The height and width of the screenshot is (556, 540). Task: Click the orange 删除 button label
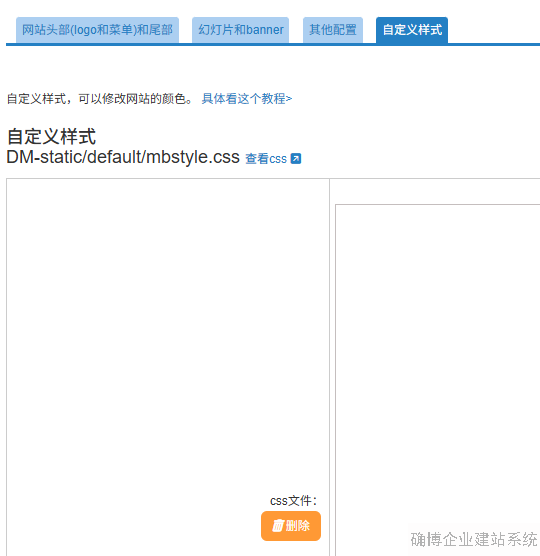(x=298, y=526)
